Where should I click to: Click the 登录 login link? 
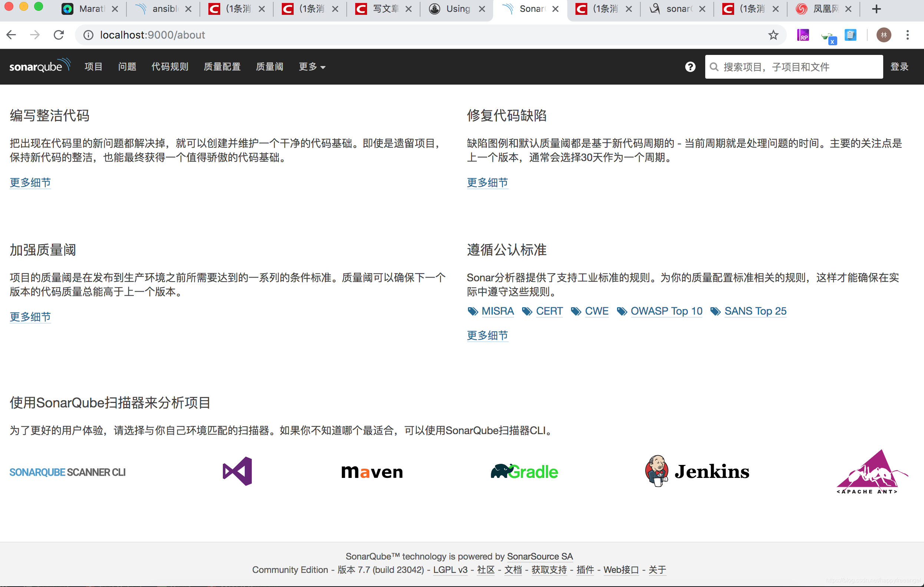(x=899, y=67)
